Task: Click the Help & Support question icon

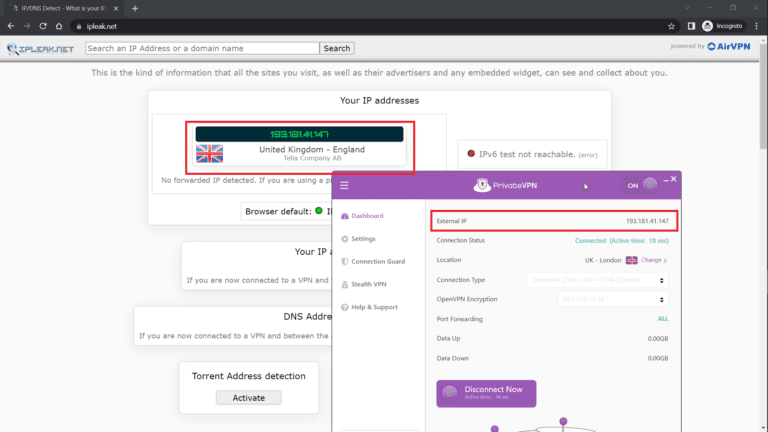Action: (x=344, y=307)
